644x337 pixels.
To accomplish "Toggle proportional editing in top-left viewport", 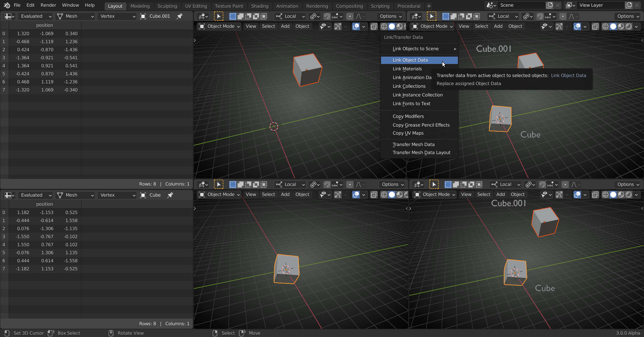I will [350, 16].
